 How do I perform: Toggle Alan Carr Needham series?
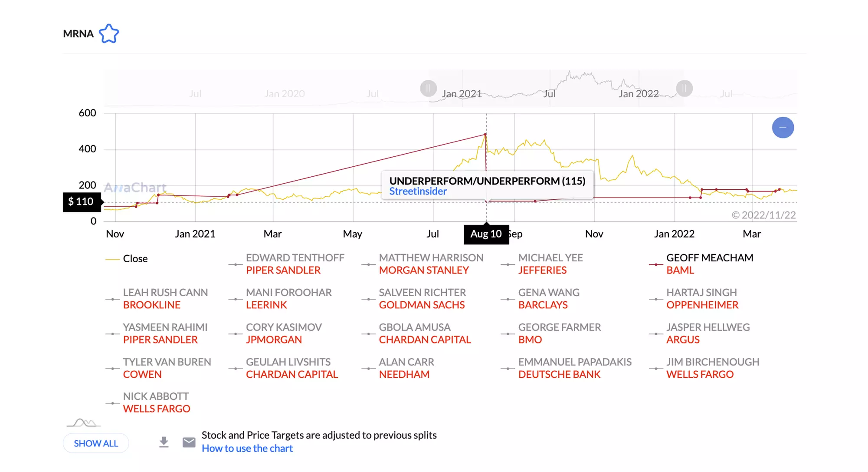(398, 368)
